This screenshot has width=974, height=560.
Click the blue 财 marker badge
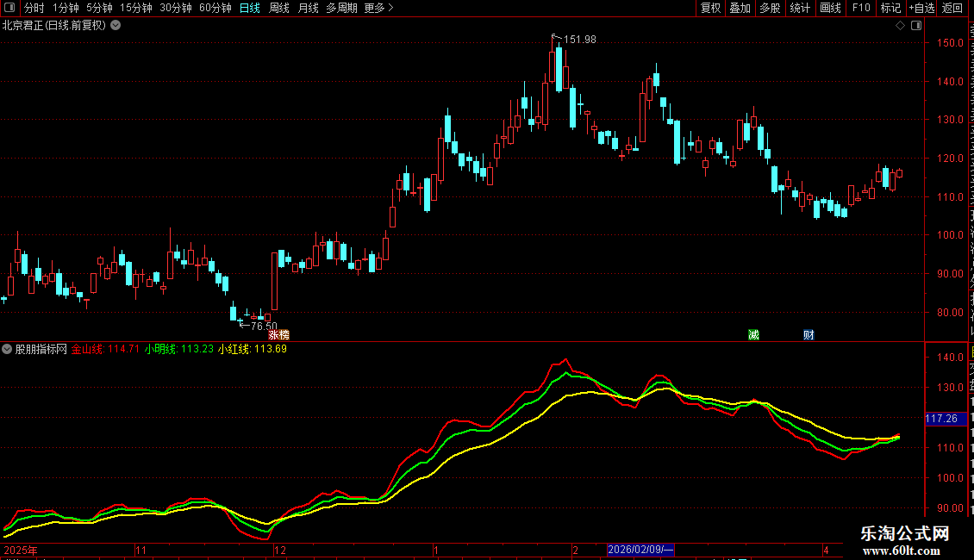click(x=809, y=334)
